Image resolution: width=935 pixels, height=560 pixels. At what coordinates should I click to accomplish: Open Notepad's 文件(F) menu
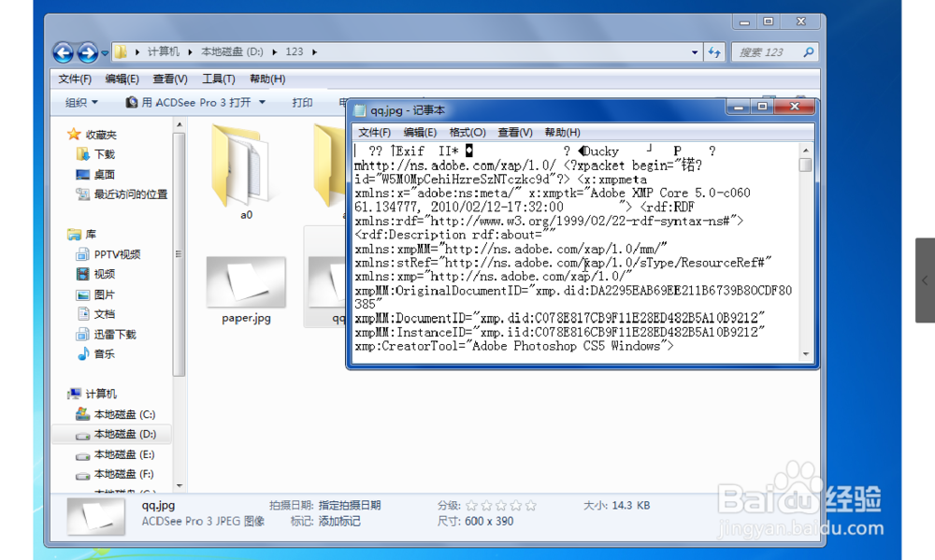(x=375, y=133)
